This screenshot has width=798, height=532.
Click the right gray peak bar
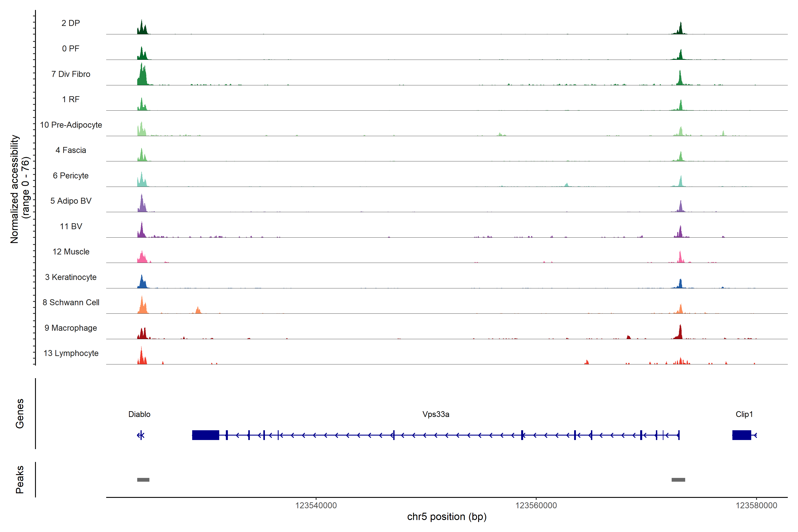678,480
